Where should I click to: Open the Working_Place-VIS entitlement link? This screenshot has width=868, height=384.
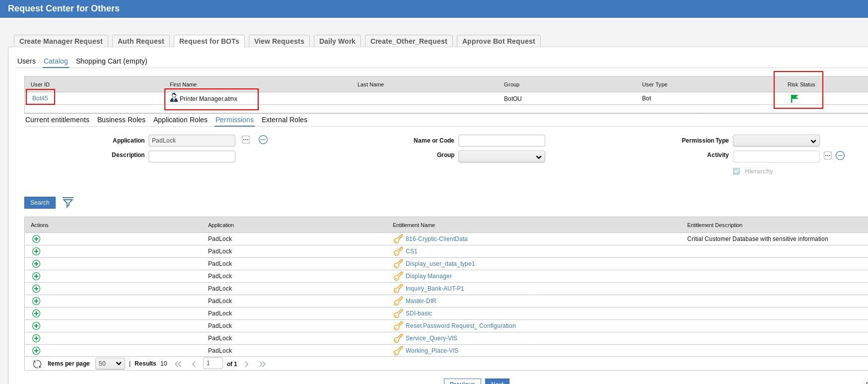(432, 351)
